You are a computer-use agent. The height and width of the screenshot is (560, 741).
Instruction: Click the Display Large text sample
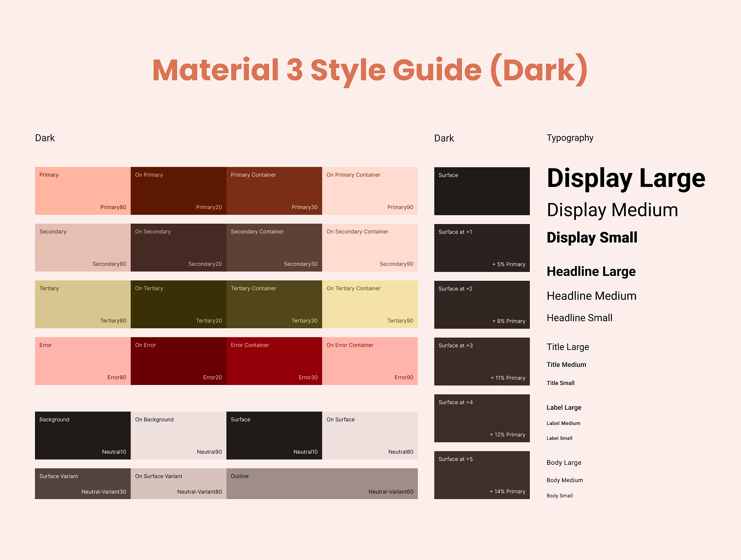(x=626, y=178)
